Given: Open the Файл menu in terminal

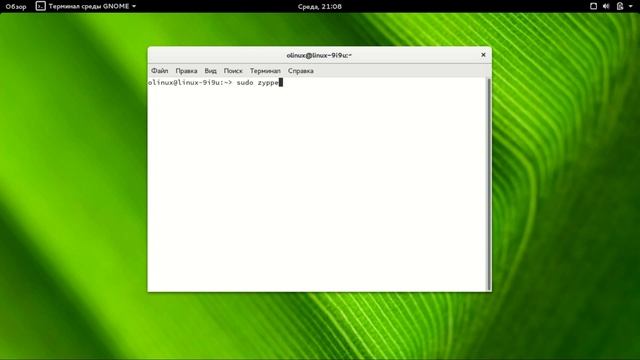Looking at the screenshot, I should [160, 71].
